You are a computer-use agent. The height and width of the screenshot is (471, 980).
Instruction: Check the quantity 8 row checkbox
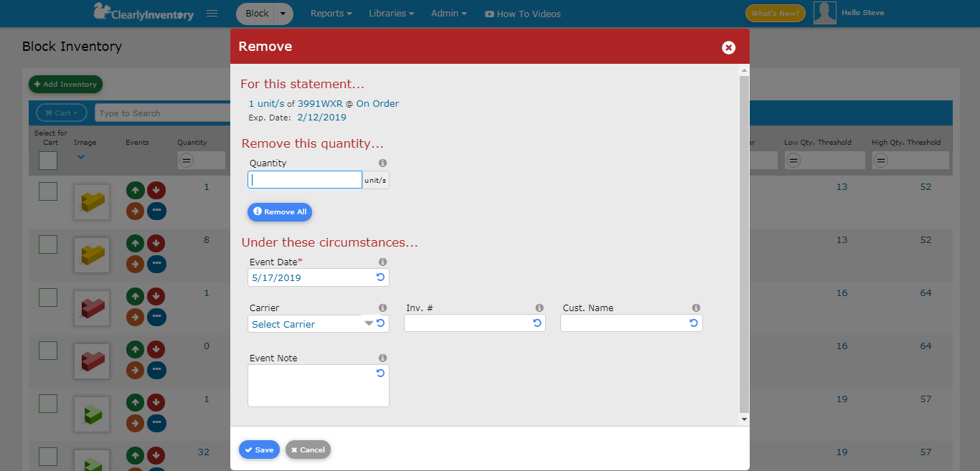tap(48, 244)
